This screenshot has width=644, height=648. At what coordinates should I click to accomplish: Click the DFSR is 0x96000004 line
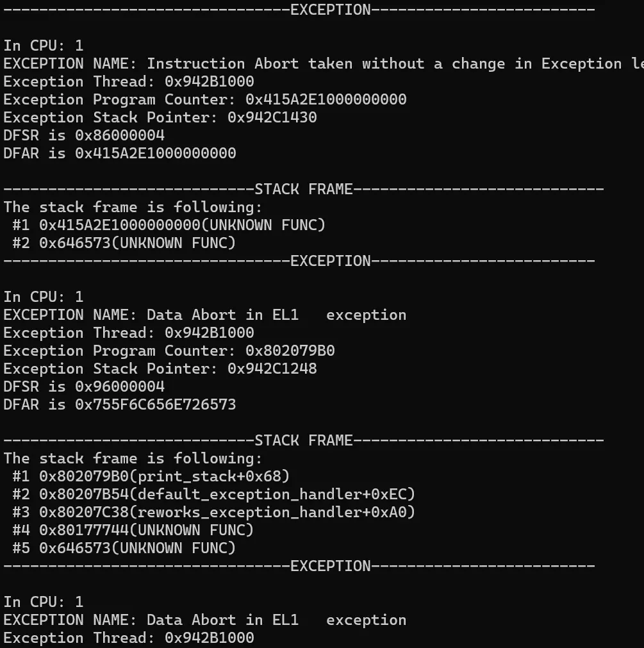point(84,386)
